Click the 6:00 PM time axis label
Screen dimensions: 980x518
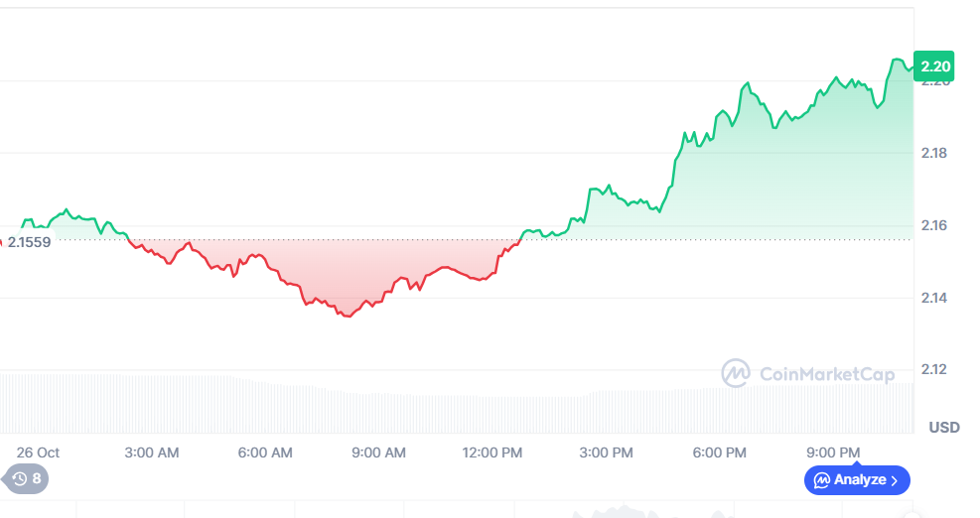pyautogui.click(x=719, y=453)
